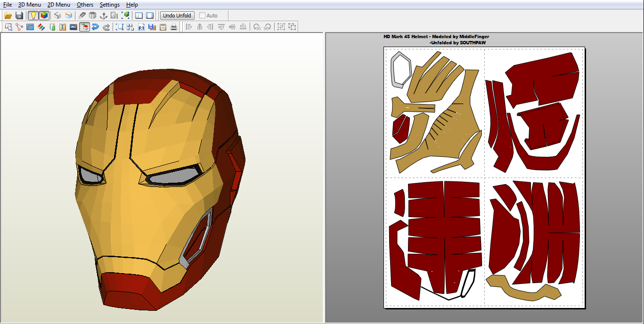The width and height of the screenshot is (644, 324).
Task: Click the align top edges icon
Action: (x=221, y=27)
